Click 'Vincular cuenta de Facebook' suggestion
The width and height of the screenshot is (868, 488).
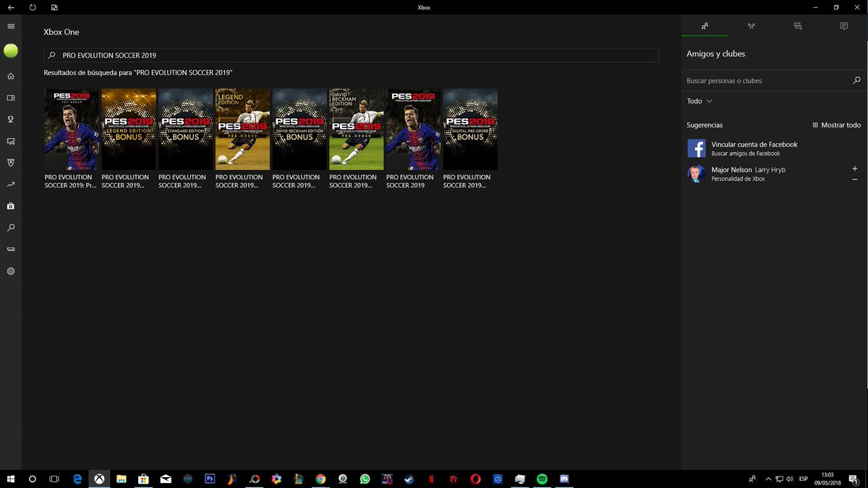774,148
